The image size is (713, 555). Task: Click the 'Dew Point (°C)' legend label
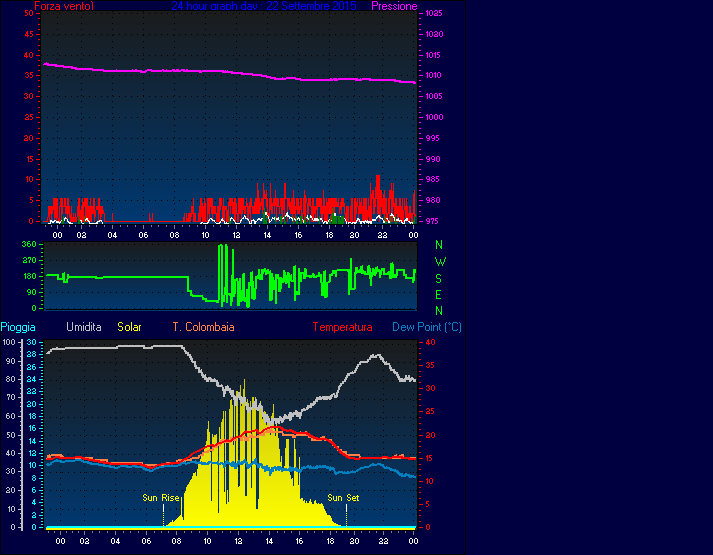click(427, 327)
